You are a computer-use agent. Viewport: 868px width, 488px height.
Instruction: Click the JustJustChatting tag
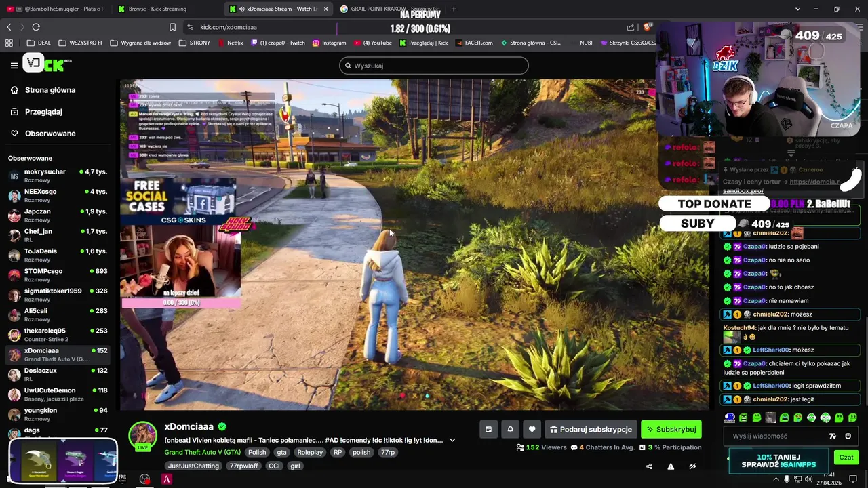193,466
